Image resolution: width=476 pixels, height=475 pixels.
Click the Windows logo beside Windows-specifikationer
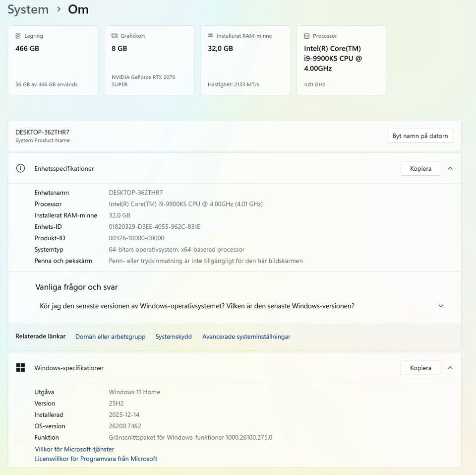click(20, 368)
